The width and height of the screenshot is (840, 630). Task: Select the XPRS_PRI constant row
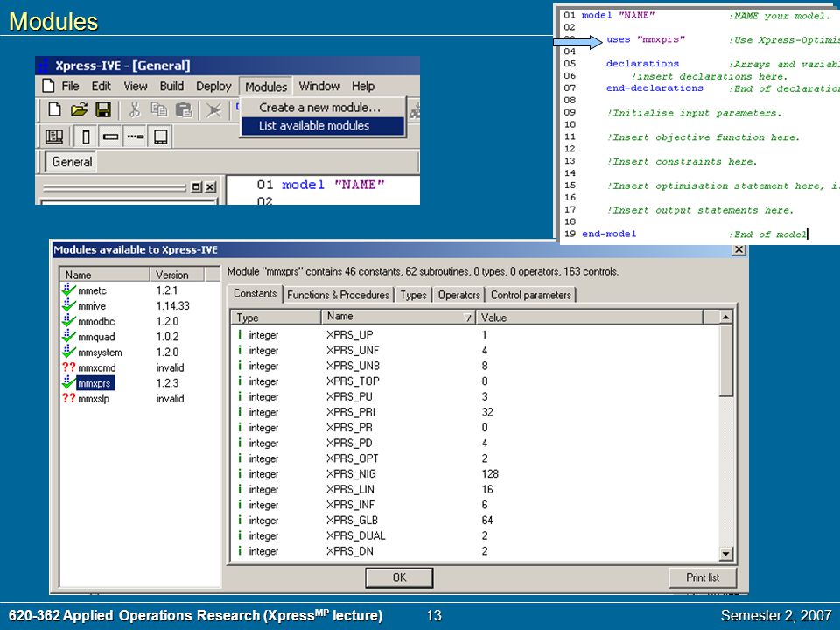tap(475, 412)
